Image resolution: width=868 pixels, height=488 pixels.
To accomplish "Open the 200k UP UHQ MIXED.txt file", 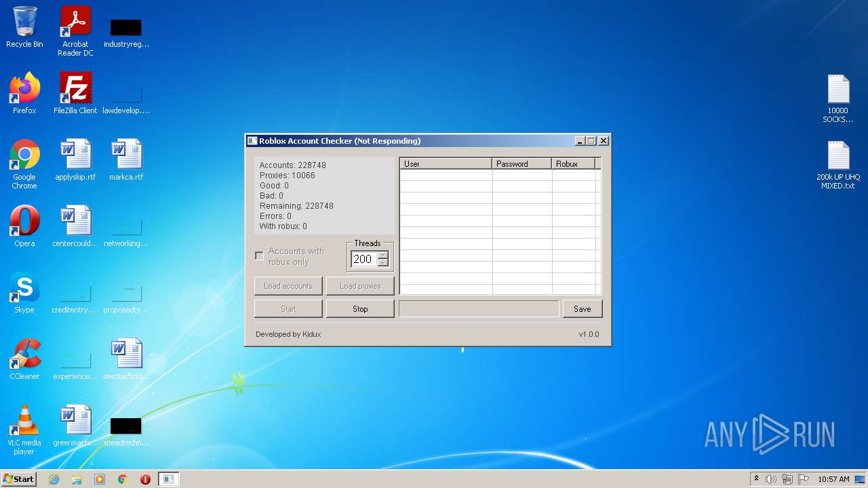I will click(x=838, y=165).
